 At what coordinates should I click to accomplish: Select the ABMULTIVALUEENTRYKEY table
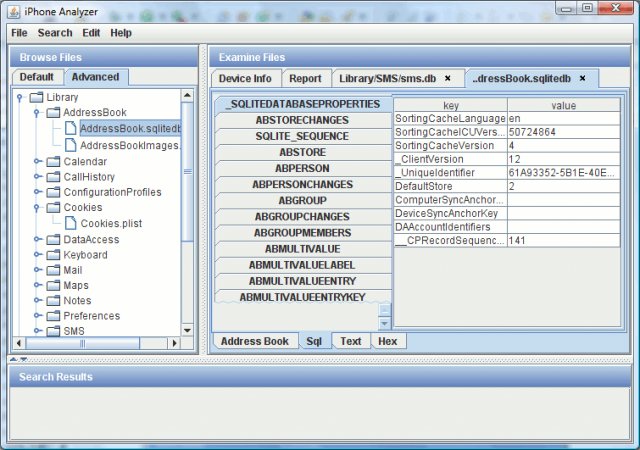coord(302,297)
